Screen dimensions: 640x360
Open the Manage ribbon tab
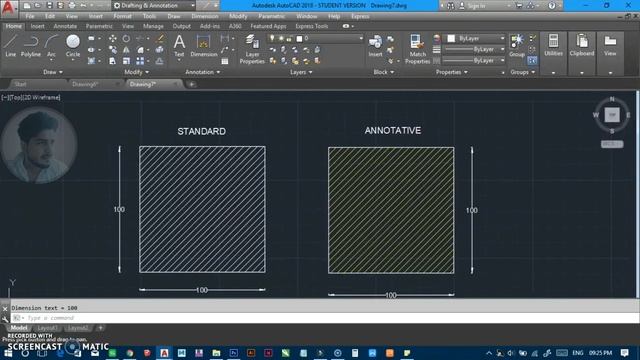153,26
